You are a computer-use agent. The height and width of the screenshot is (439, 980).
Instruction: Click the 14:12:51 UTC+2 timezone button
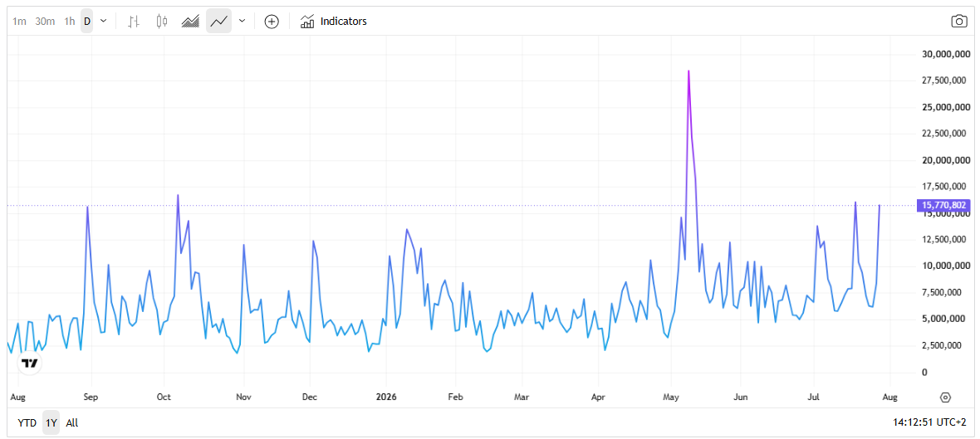point(930,422)
